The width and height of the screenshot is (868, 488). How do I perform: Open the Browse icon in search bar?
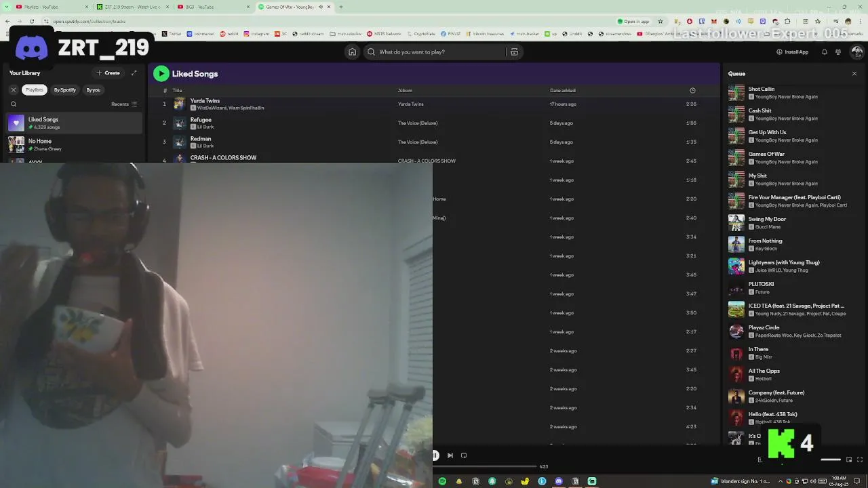(514, 52)
